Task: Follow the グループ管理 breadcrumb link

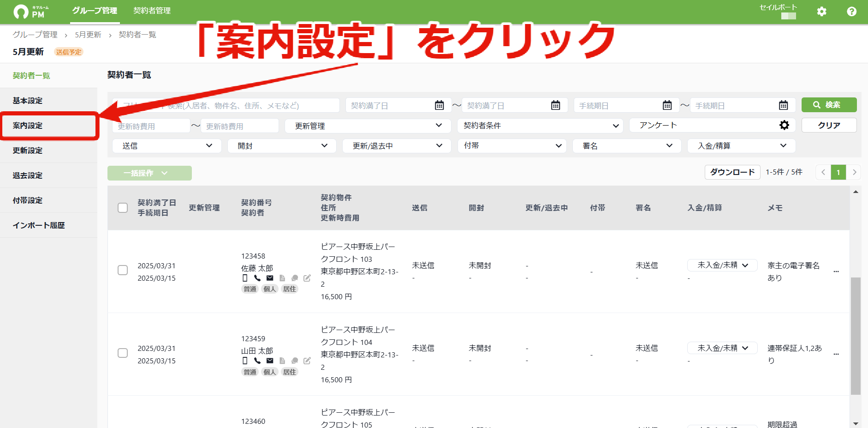Action: coord(35,35)
